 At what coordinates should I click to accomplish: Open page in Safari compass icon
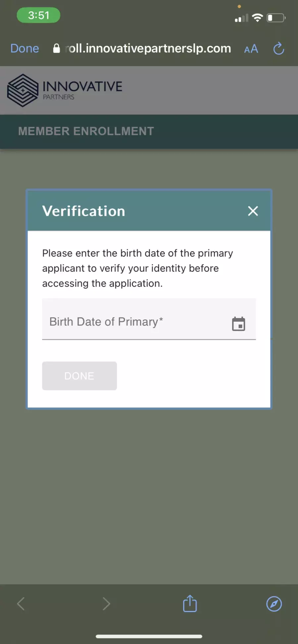tap(274, 604)
